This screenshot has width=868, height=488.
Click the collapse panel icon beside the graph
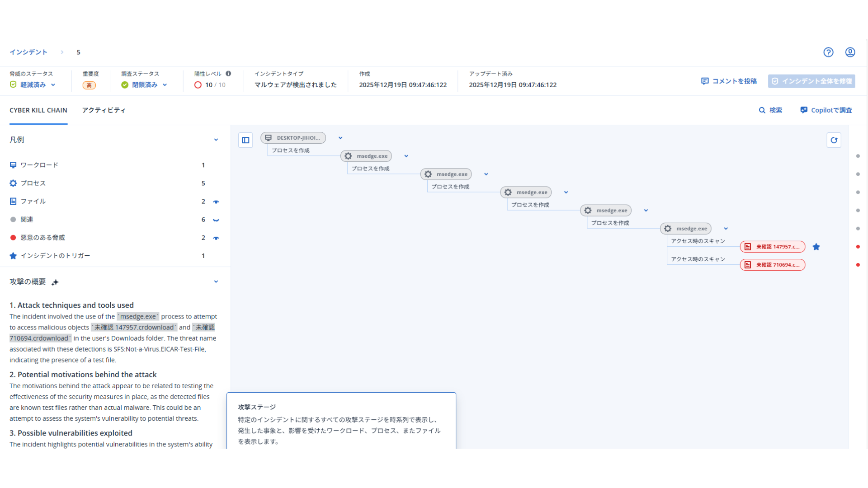245,140
